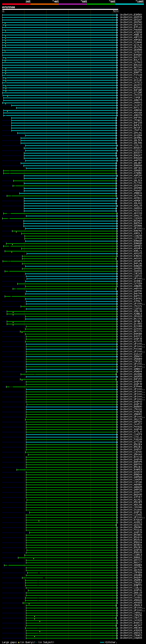Viewport: 146px width, 644px height.
Task: Select the UniRef100_O02640 hit
Action: 131,510
